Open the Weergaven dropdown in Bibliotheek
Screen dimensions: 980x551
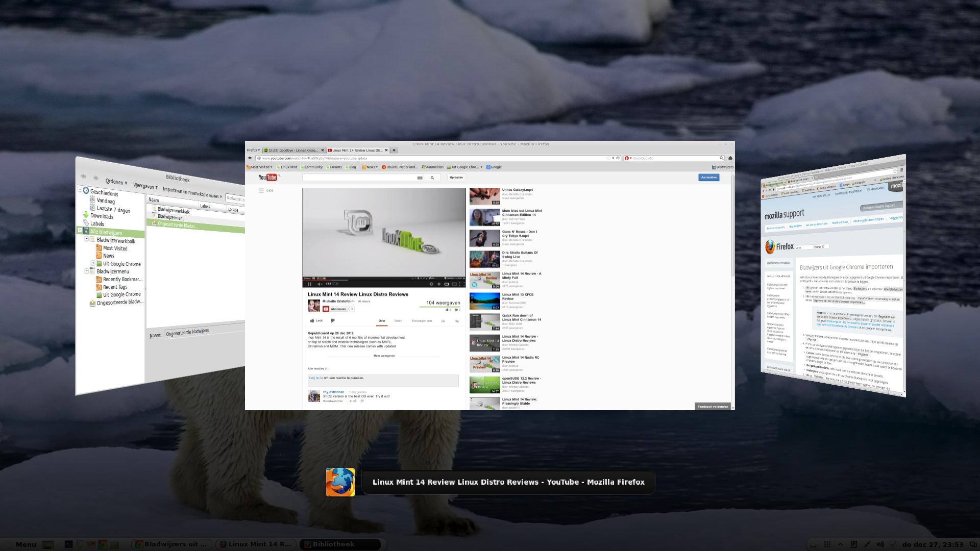pos(145,186)
